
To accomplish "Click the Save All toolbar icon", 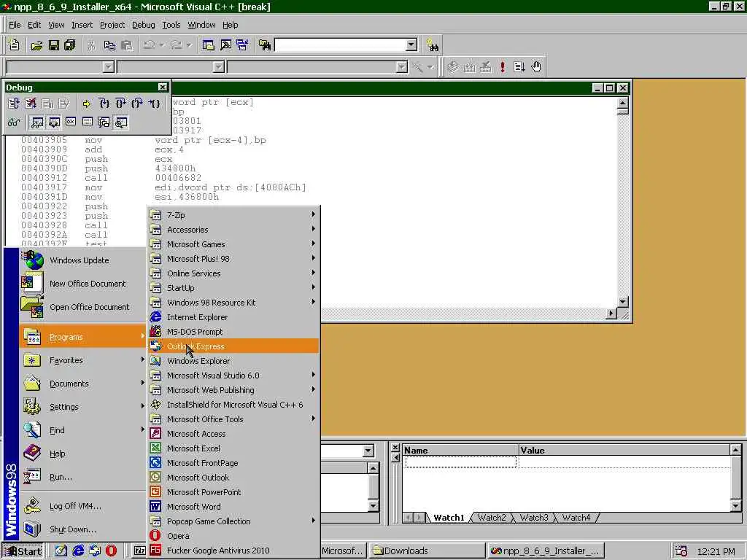I will (x=70, y=45).
